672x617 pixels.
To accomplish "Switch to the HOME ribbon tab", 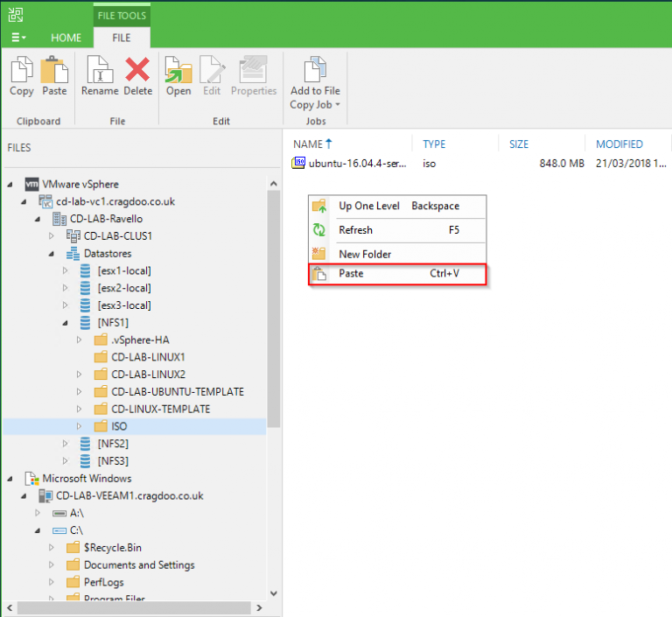I will [x=66, y=38].
